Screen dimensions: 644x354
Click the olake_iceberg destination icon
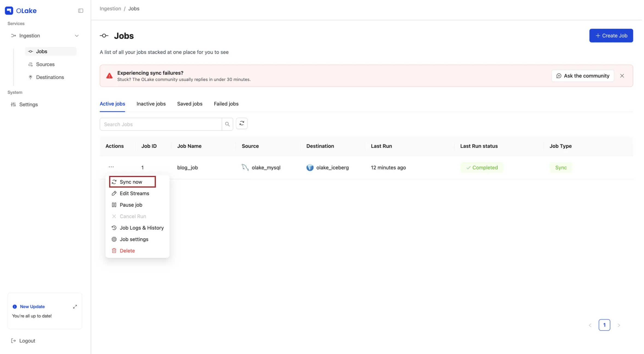(310, 167)
